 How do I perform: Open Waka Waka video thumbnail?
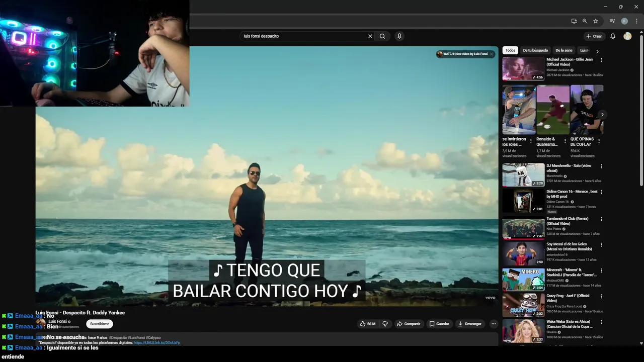523,331
